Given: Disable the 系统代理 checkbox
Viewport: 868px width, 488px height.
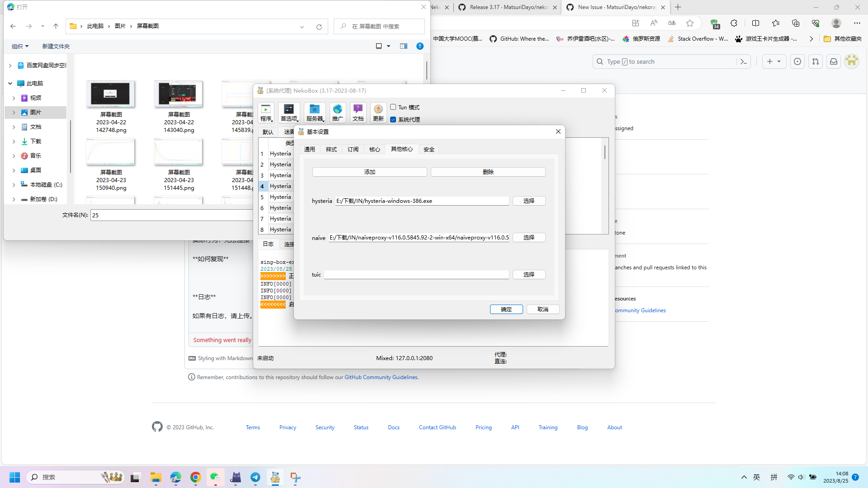Looking at the screenshot, I should 393,119.
